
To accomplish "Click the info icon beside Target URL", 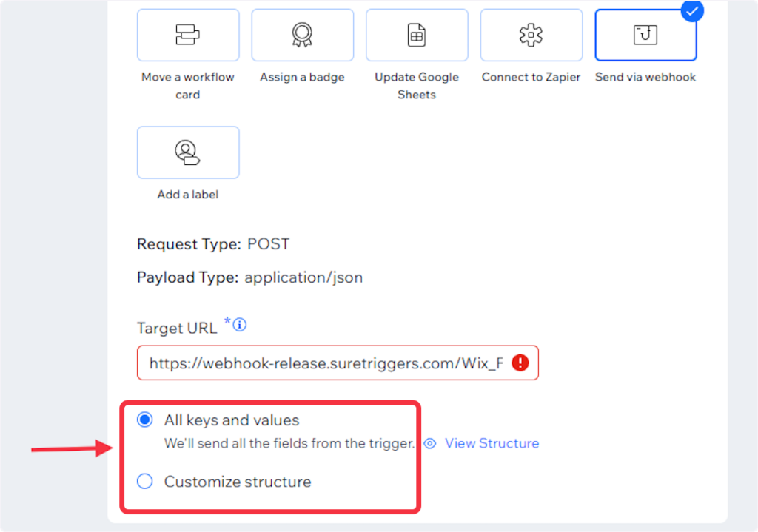I will click(240, 325).
